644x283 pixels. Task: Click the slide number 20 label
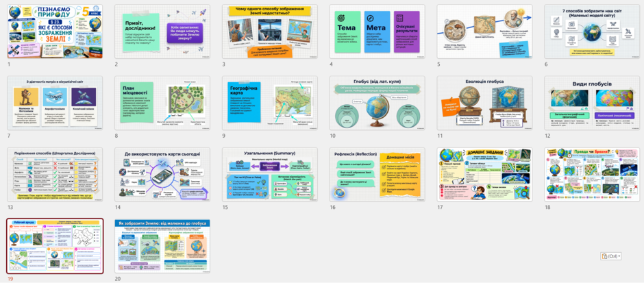[x=117, y=278]
